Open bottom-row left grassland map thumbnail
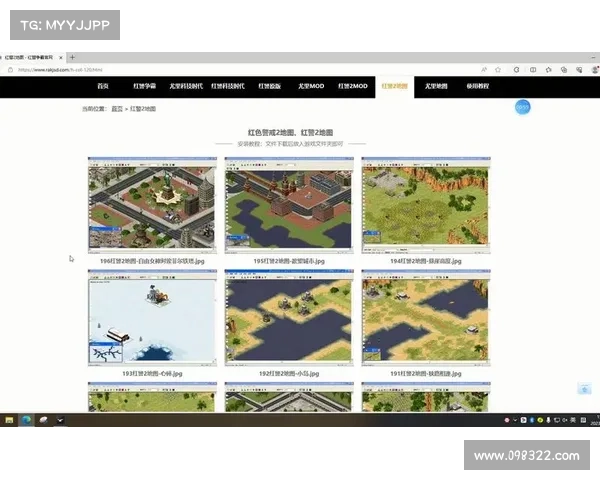 tap(152, 397)
